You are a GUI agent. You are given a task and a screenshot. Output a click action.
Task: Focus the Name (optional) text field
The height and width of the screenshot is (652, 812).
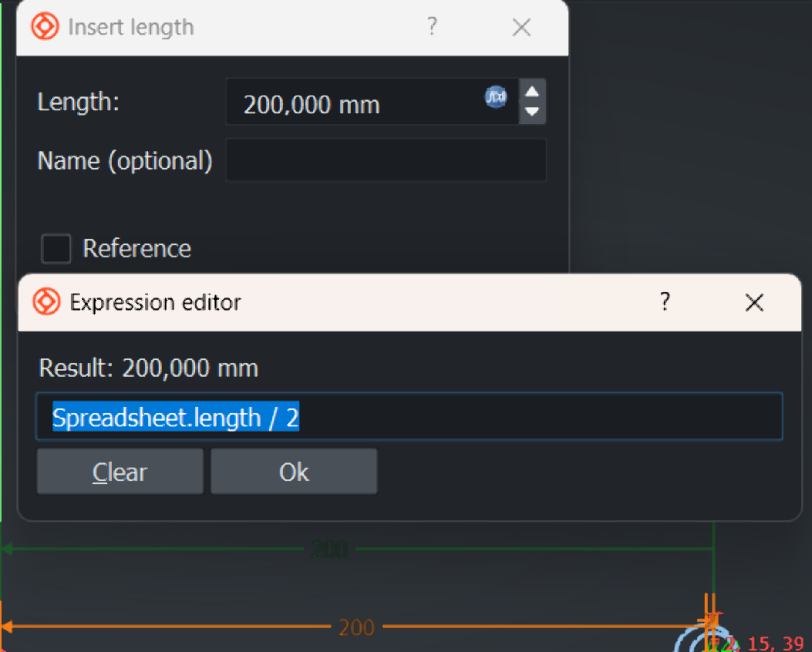(x=386, y=160)
